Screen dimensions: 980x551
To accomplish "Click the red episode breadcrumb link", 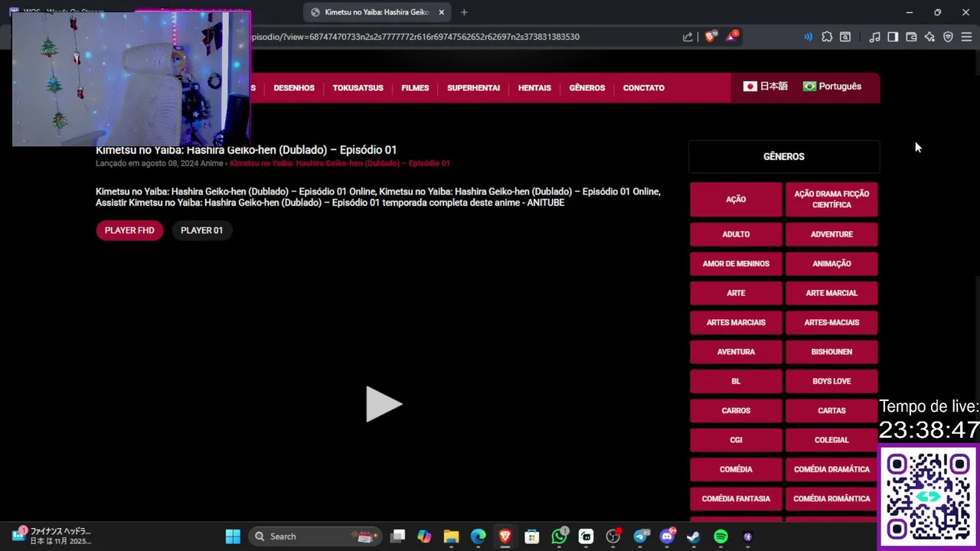I will click(x=340, y=163).
